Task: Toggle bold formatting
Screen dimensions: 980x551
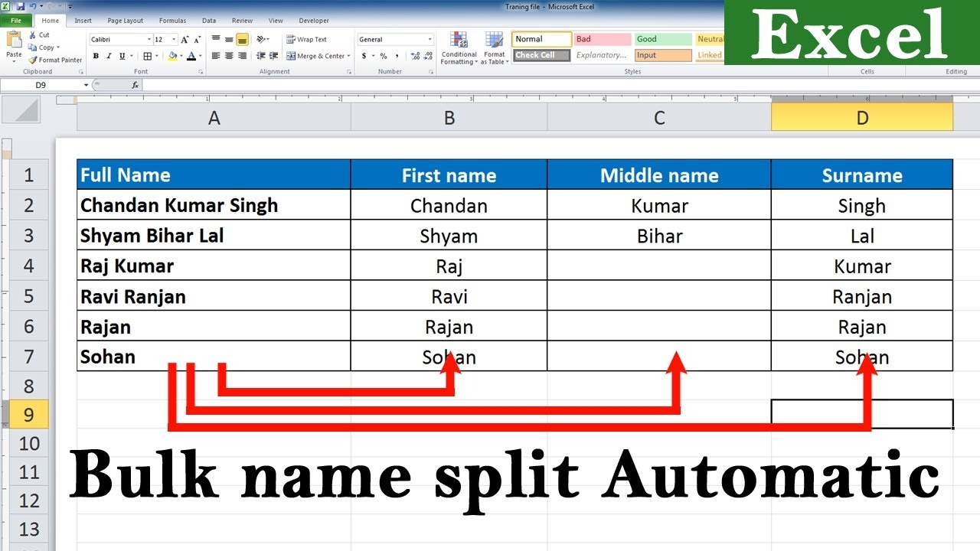Action: [96, 56]
